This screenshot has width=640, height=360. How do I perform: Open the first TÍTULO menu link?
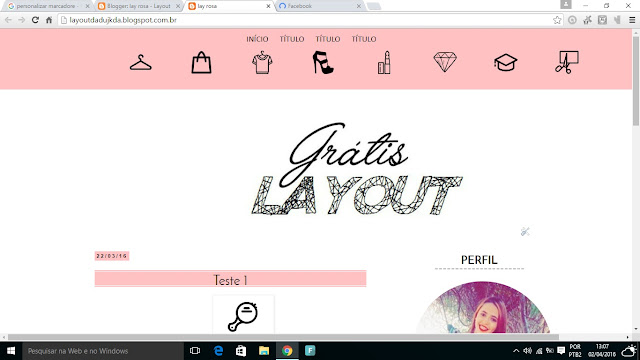292,39
